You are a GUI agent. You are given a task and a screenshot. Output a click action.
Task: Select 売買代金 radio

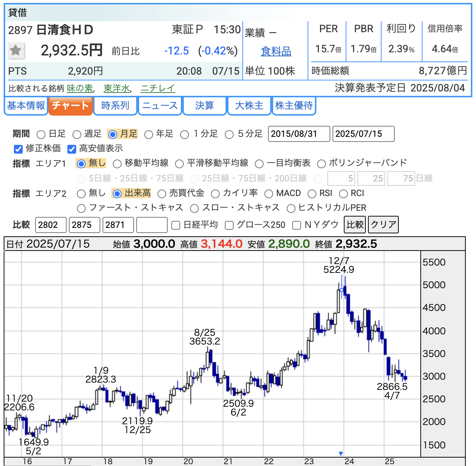point(161,193)
